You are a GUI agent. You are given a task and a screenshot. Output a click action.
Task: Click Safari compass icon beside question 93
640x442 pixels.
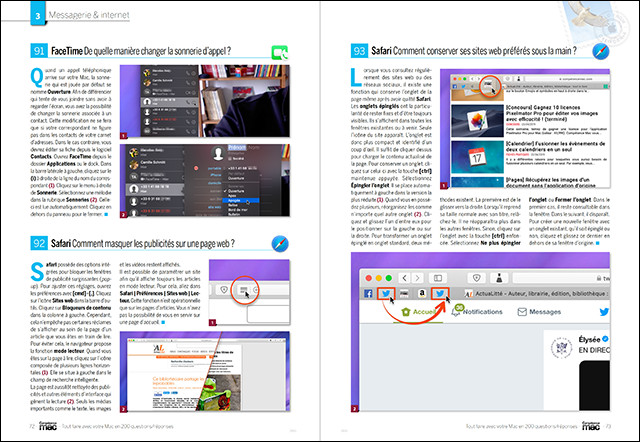601,51
